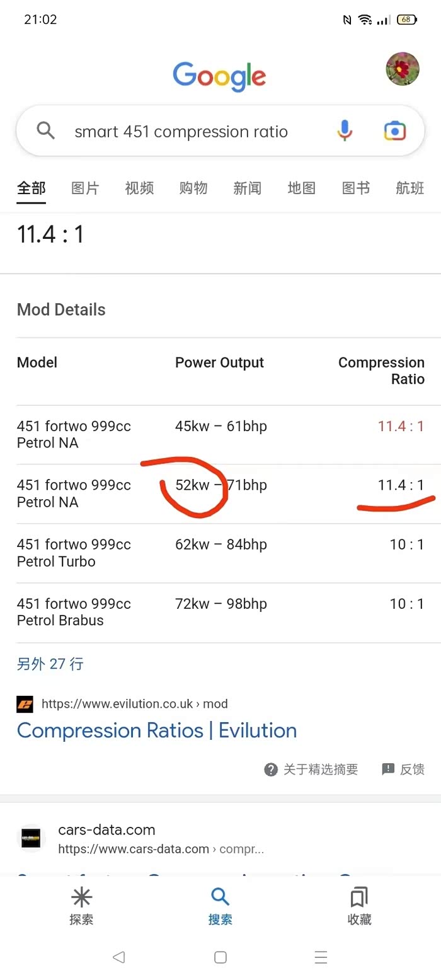
Task: Tap the voice search microphone icon
Action: click(x=344, y=131)
